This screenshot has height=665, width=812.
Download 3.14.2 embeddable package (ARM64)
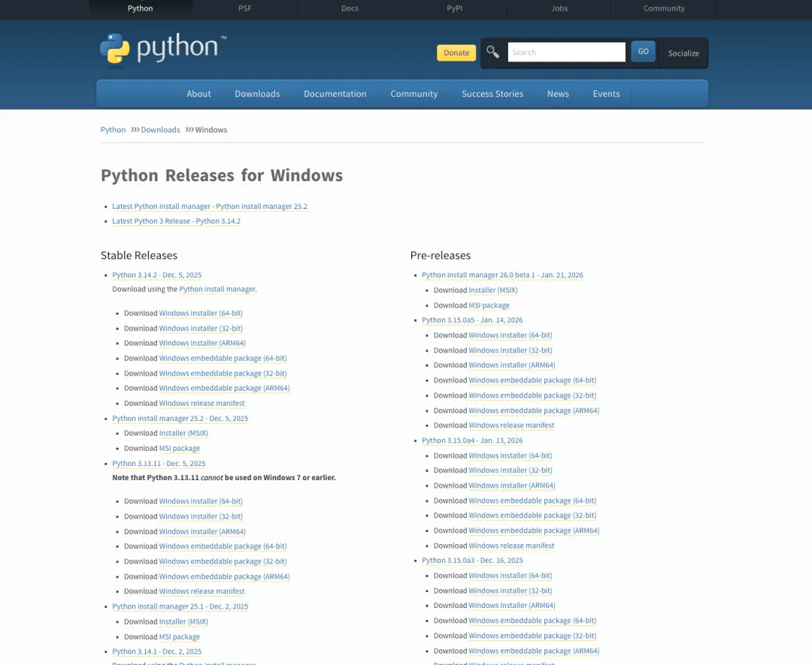(x=224, y=388)
